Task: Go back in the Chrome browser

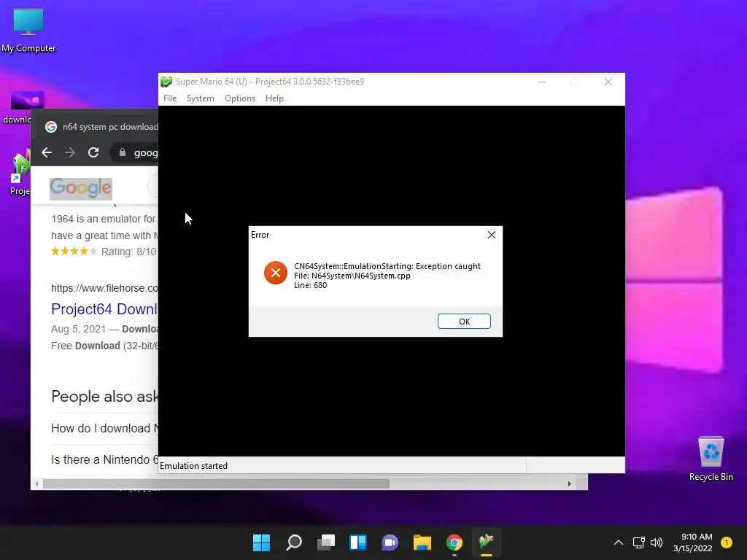Action: tap(47, 152)
